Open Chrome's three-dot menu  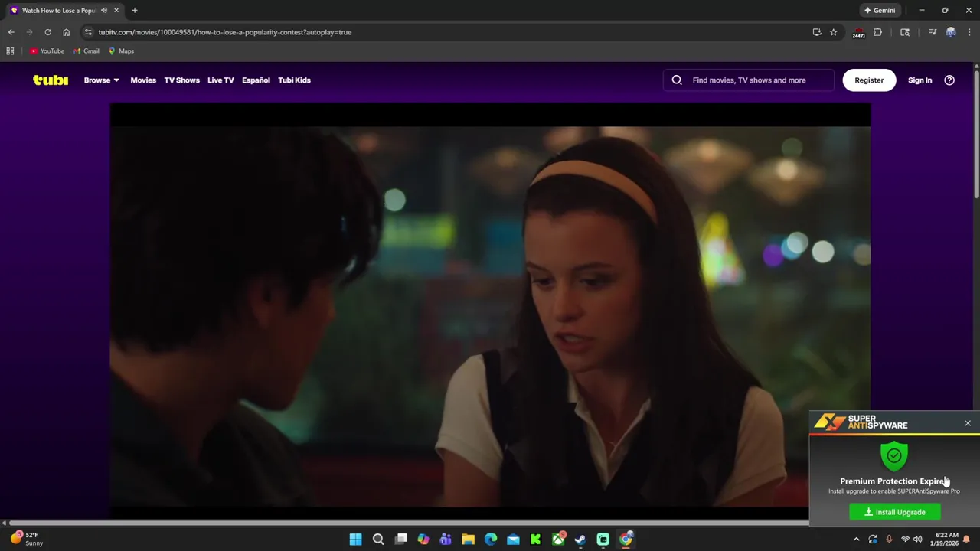(x=969, y=32)
